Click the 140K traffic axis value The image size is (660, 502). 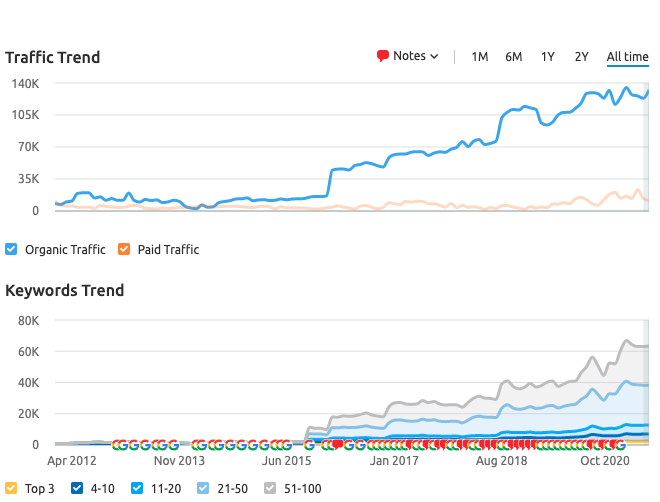click(x=25, y=84)
